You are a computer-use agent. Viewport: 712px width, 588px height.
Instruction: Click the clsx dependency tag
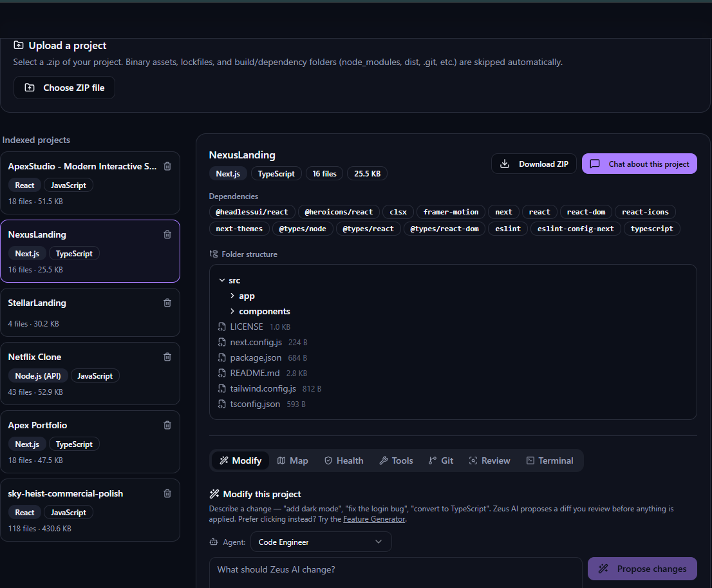pyautogui.click(x=398, y=212)
